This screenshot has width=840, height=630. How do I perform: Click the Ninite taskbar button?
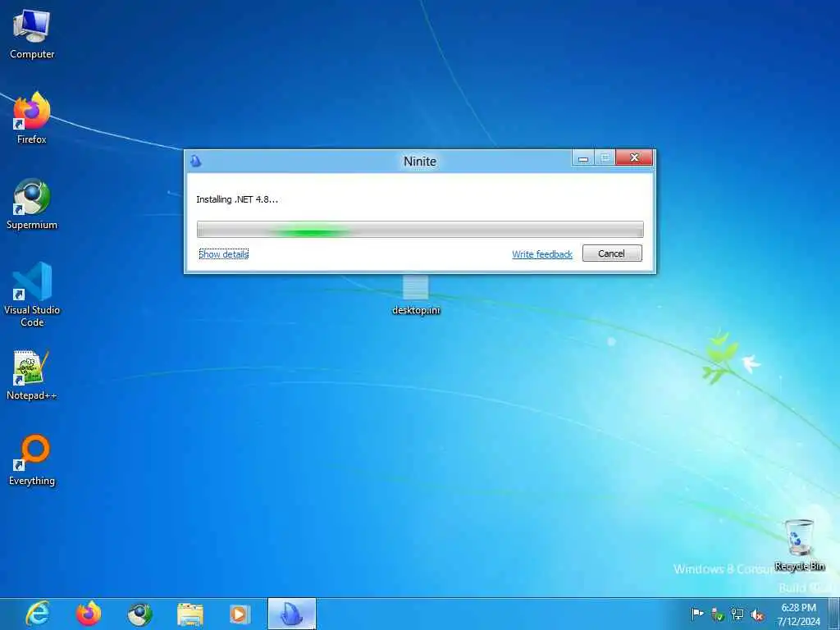(292, 614)
